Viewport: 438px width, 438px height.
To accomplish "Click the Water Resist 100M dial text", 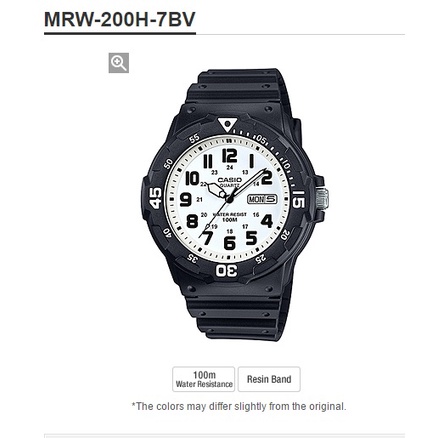I will (x=230, y=217).
